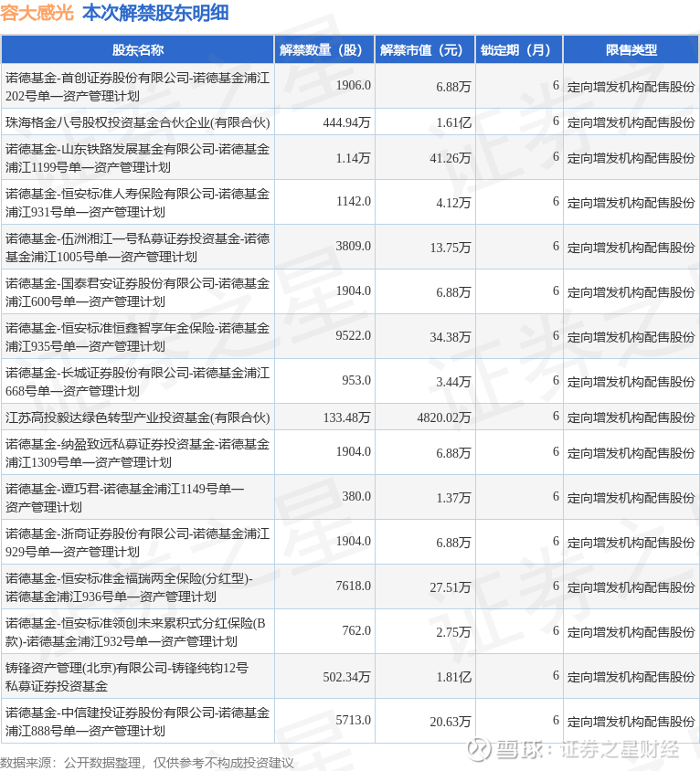
Task: Select the 铸锋纯钧12号私募证券投资基金 cell
Action: tap(138, 676)
